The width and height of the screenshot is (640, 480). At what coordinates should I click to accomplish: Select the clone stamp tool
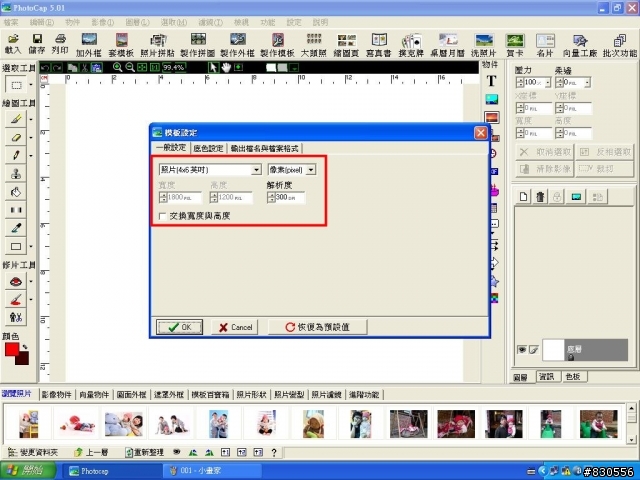(x=16, y=173)
